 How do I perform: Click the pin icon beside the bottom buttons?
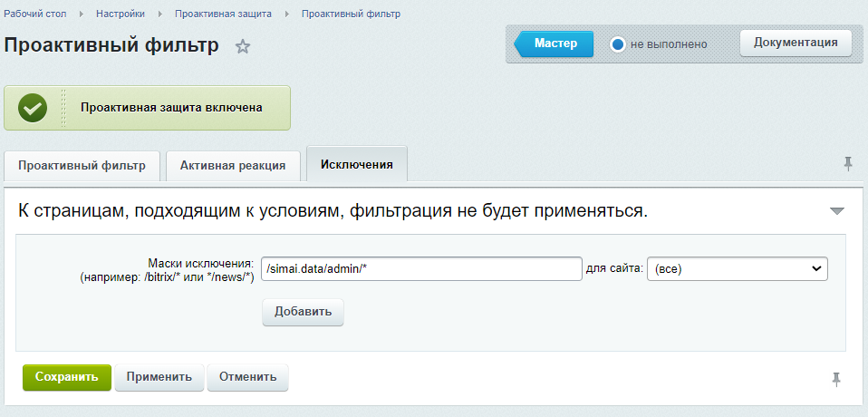[x=836, y=379]
